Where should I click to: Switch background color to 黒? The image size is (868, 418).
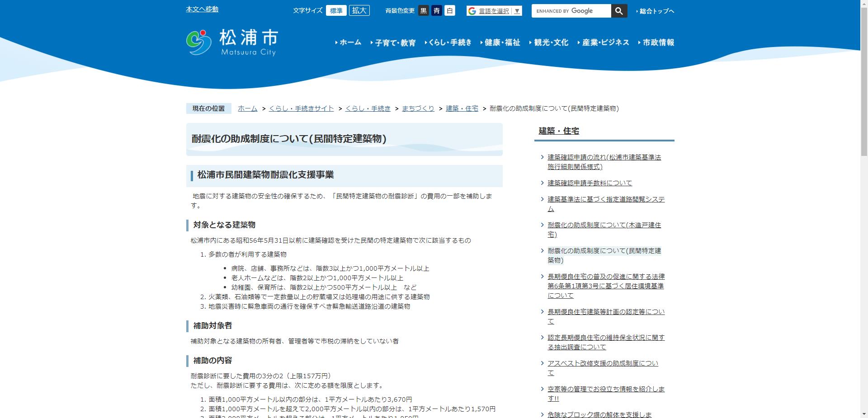[424, 10]
